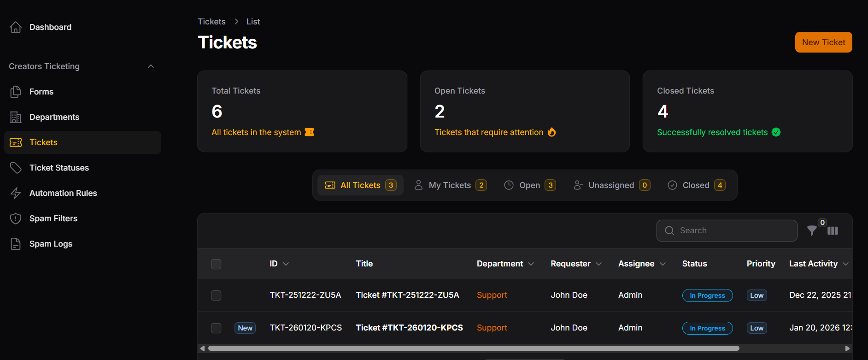The image size is (868, 360).
Task: Click the New Ticket button
Action: 823,42
